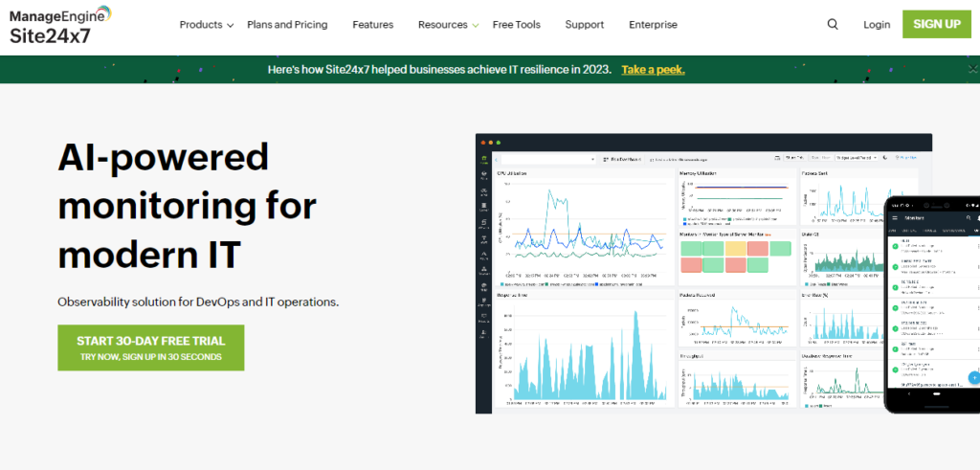Screen dimensions: 980x470
Task: Open the Enterprise menu item
Action: (x=653, y=25)
